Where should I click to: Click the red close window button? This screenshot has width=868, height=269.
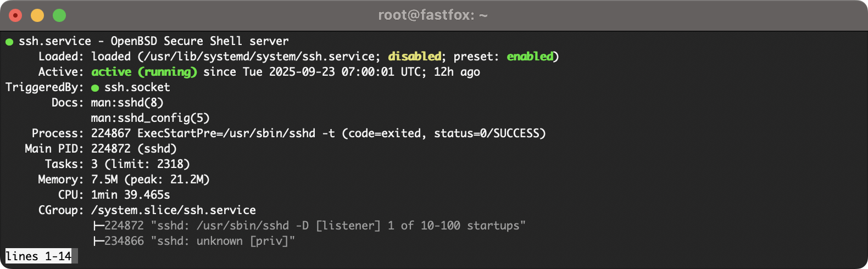(15, 15)
